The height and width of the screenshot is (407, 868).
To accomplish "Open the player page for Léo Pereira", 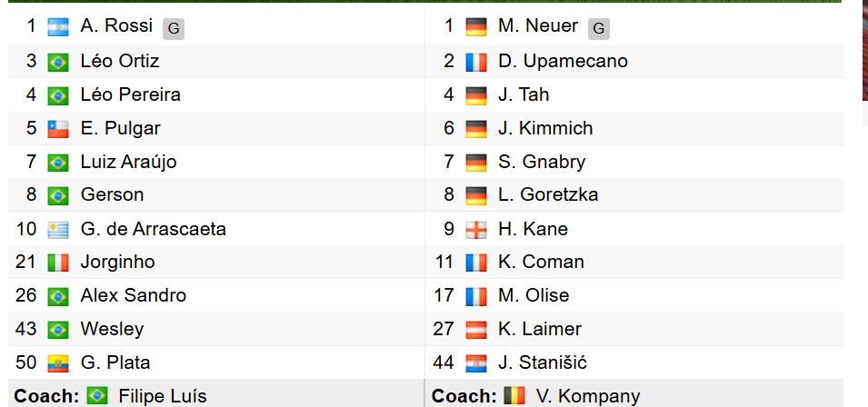I will pos(131,94).
